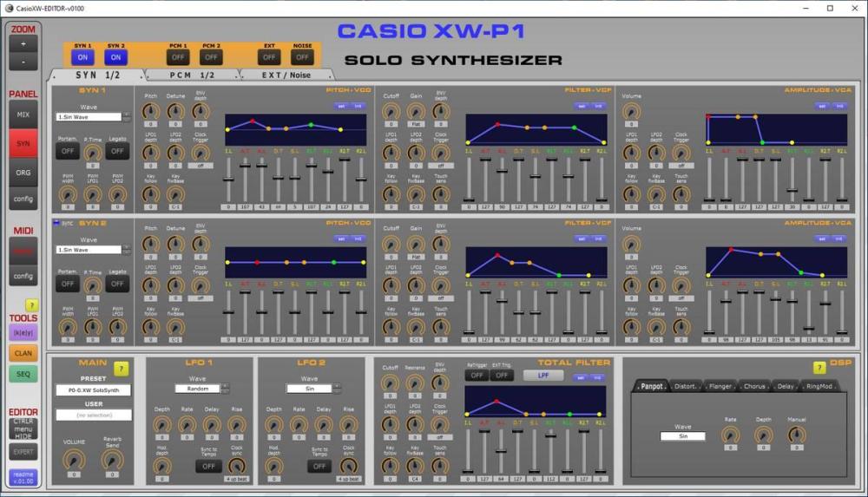
Task: Switch to the PCM 1/2 tab
Action: 192,75
